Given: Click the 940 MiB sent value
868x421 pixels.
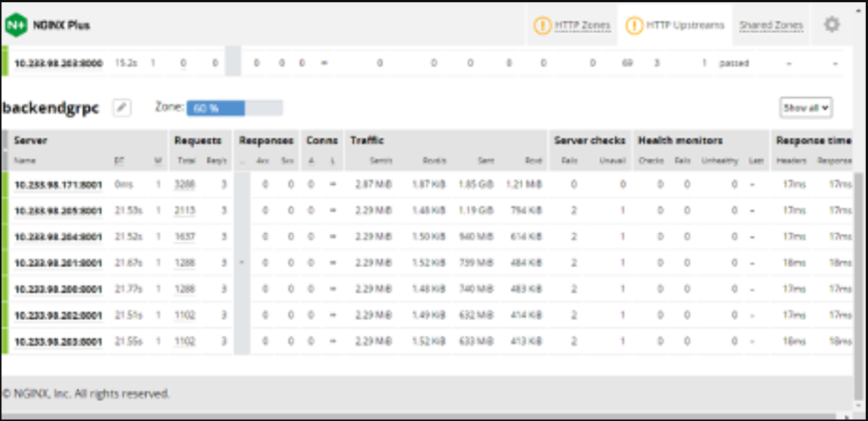Looking at the screenshot, I should [x=476, y=237].
